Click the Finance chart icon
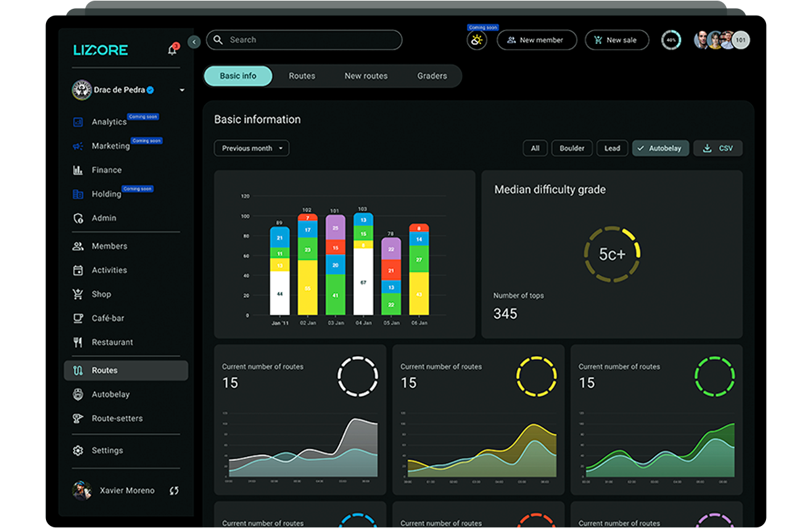Image resolution: width=812 pixels, height=528 pixels. tap(78, 170)
